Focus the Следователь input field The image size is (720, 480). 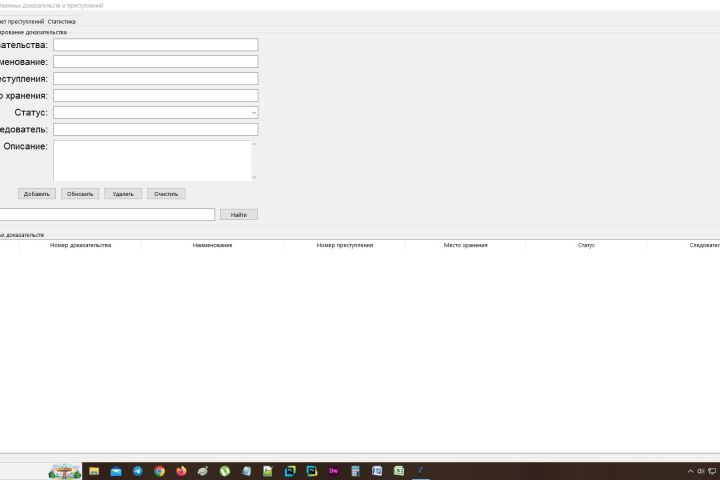[156, 130]
